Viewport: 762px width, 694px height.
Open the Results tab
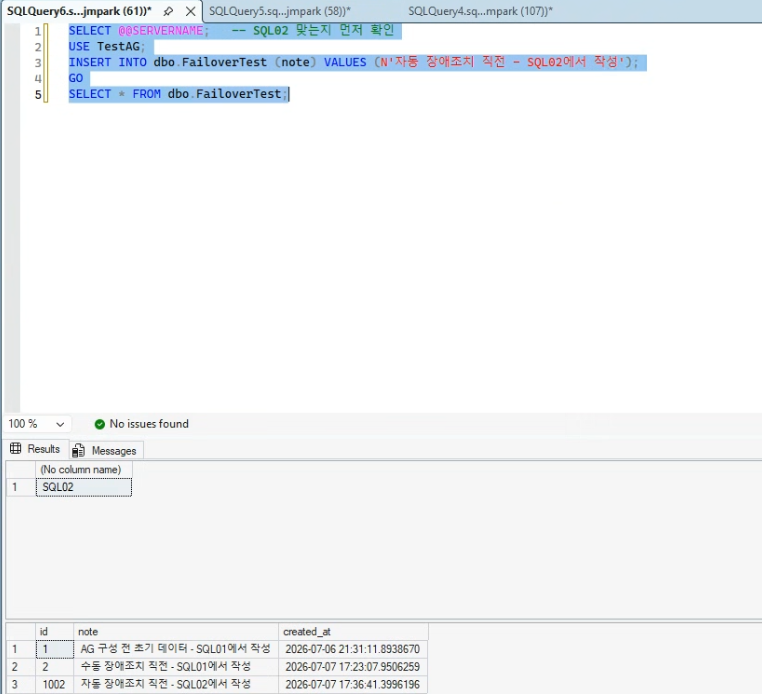coord(36,449)
